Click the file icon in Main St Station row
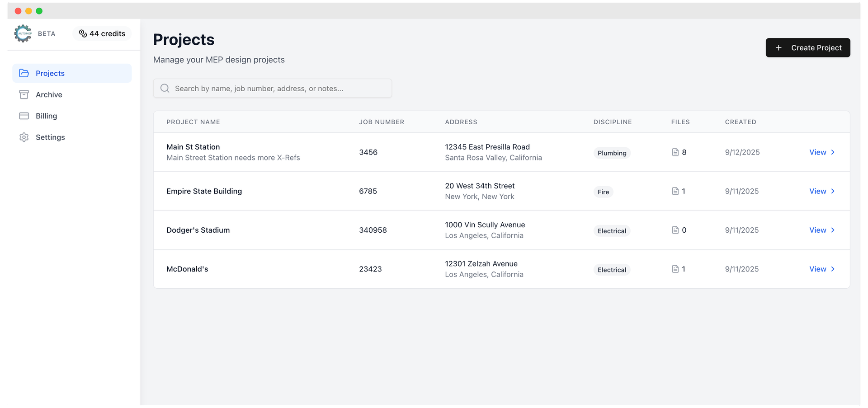The width and height of the screenshot is (868, 408). click(675, 152)
